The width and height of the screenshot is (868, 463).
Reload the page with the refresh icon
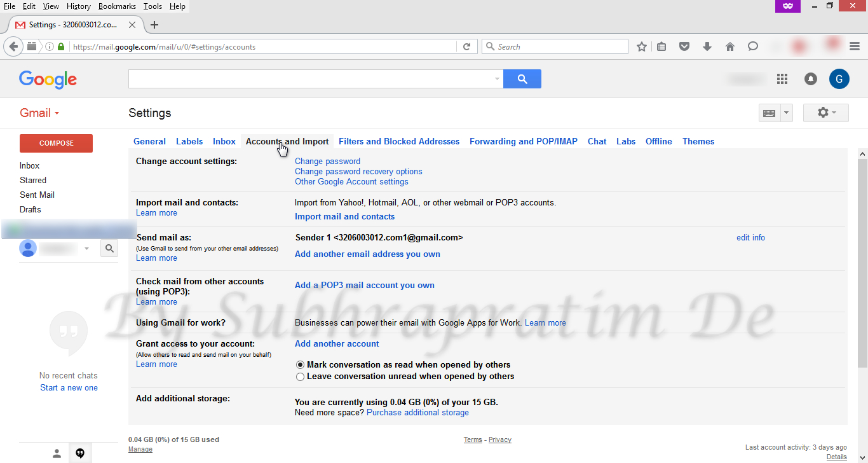(466, 46)
